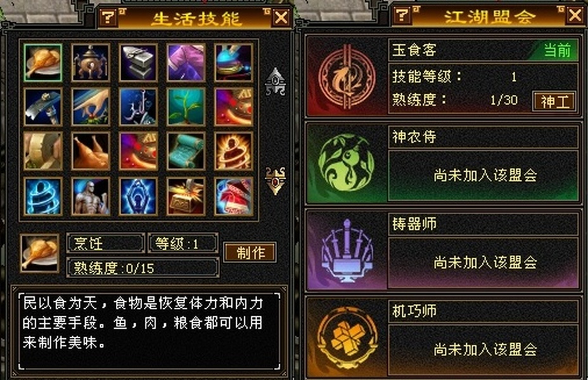Select the mining pickaxe skill icon

pyautogui.click(x=42, y=107)
